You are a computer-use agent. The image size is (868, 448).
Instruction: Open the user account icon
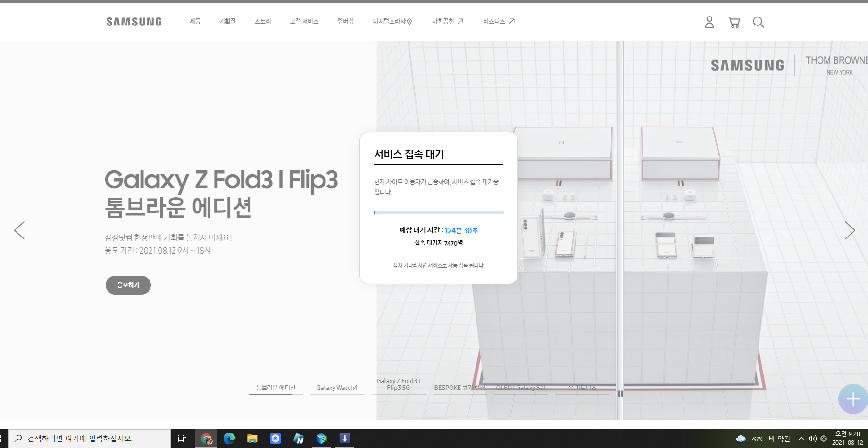[x=709, y=22]
